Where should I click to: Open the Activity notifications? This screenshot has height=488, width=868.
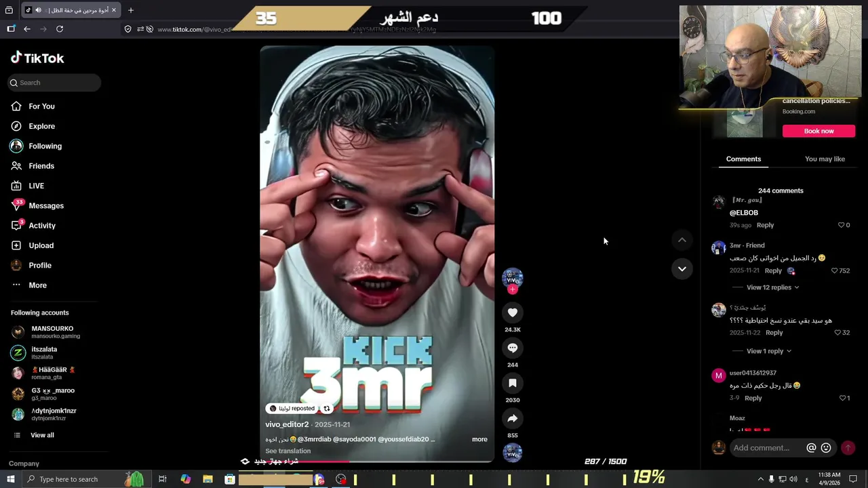(x=33, y=226)
